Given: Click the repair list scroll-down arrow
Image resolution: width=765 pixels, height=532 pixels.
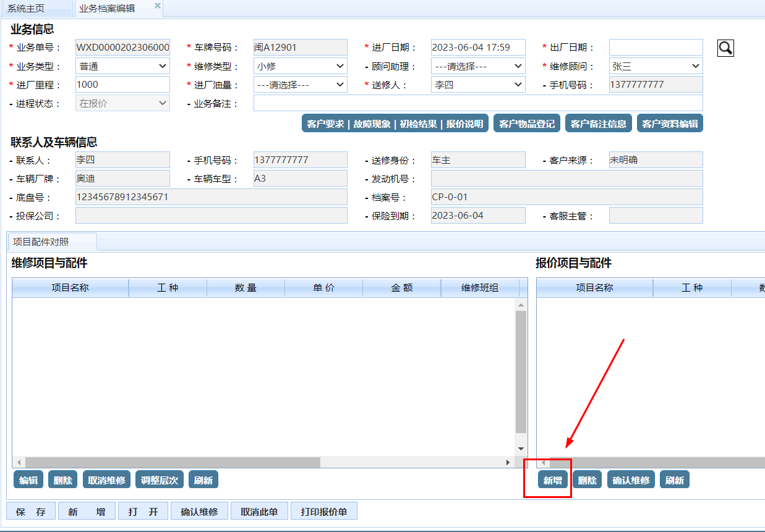Looking at the screenshot, I should click(521, 449).
